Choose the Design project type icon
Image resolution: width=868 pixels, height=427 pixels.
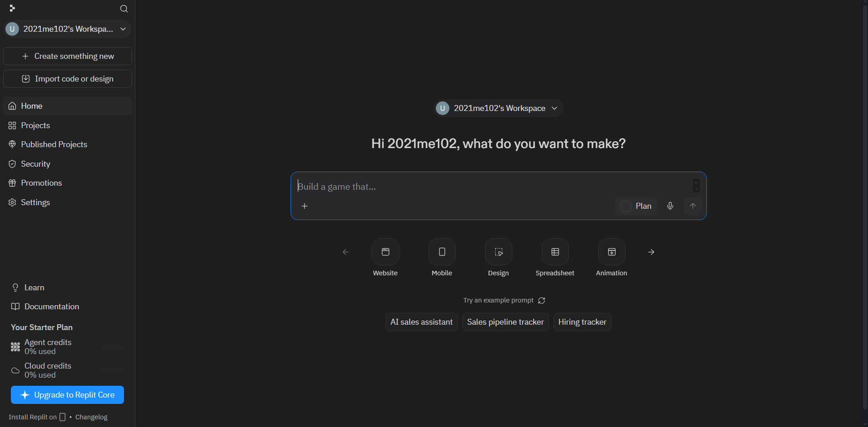[x=499, y=252]
